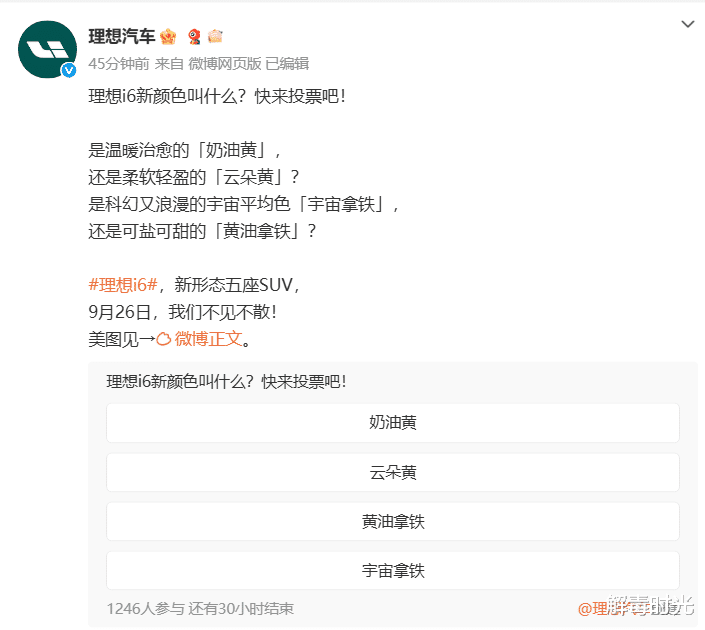This screenshot has height=630, width=705.
Task: Vote for 宇宙拿铁 option
Action: pos(393,571)
